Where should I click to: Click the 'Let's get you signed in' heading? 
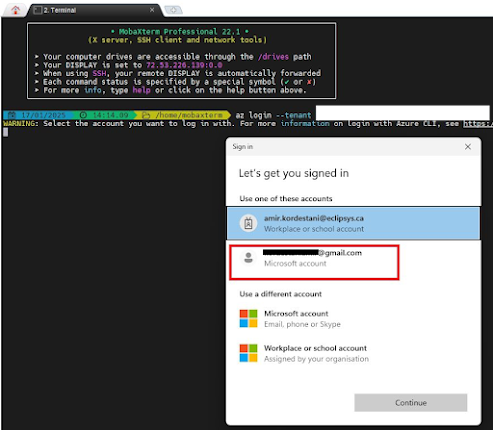(x=294, y=173)
